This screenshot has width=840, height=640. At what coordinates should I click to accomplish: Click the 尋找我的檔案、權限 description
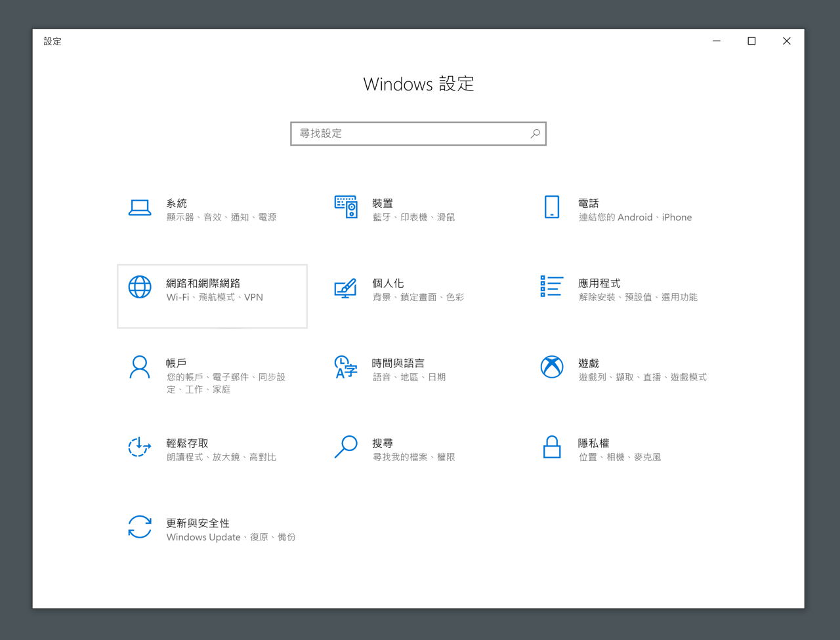tap(413, 457)
